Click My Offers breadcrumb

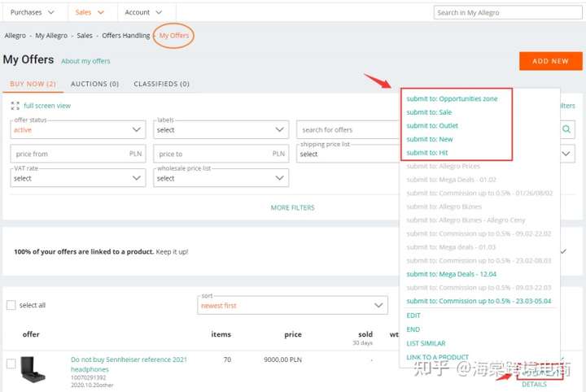click(x=174, y=36)
